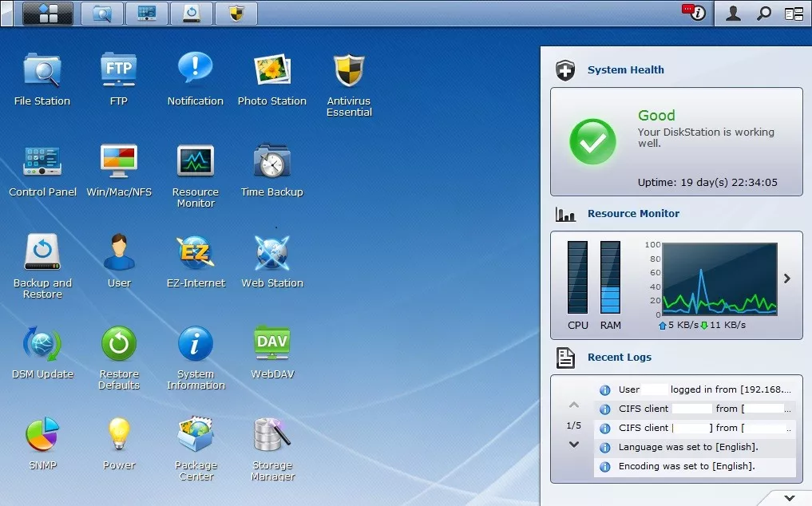812x506 pixels.
Task: Expand Resource Monitor widget's right chevron
Action: 786,279
